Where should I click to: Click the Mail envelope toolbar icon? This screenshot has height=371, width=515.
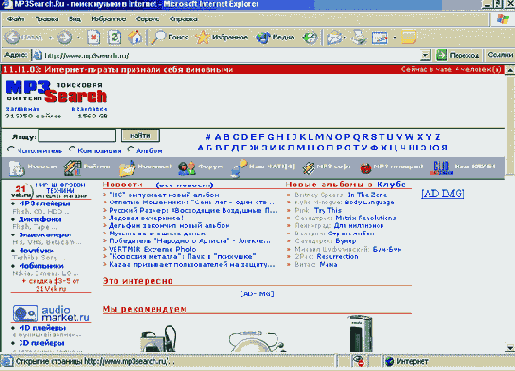click(x=334, y=37)
